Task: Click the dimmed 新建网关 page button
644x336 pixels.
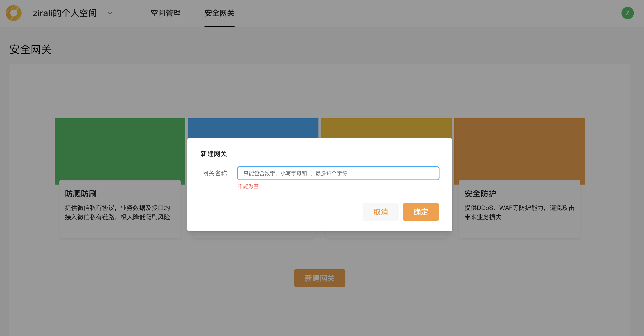Action: coord(320,278)
